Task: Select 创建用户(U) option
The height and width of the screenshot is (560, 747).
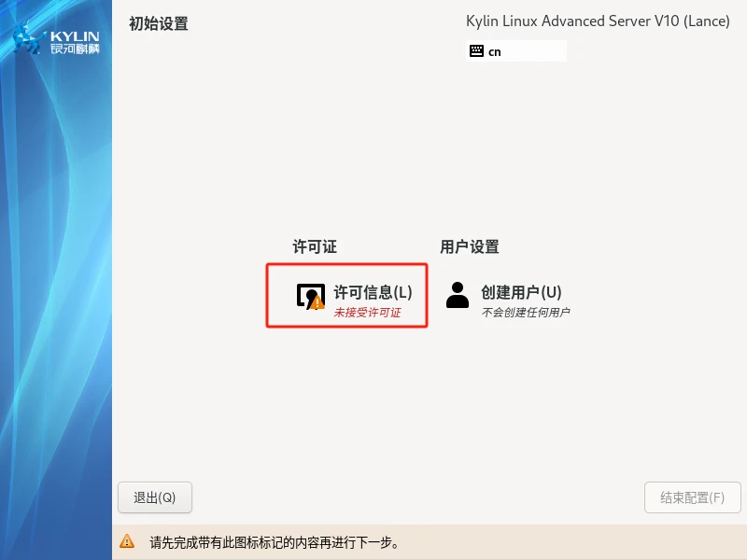Action: click(521, 292)
